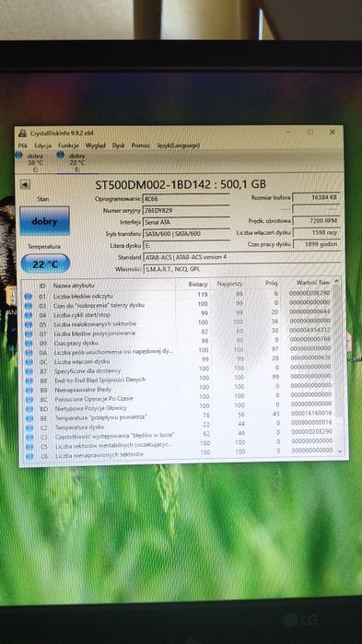Click the Pręd. obrotowa 7200 RPM field
The image size is (362, 644).
coord(317,221)
